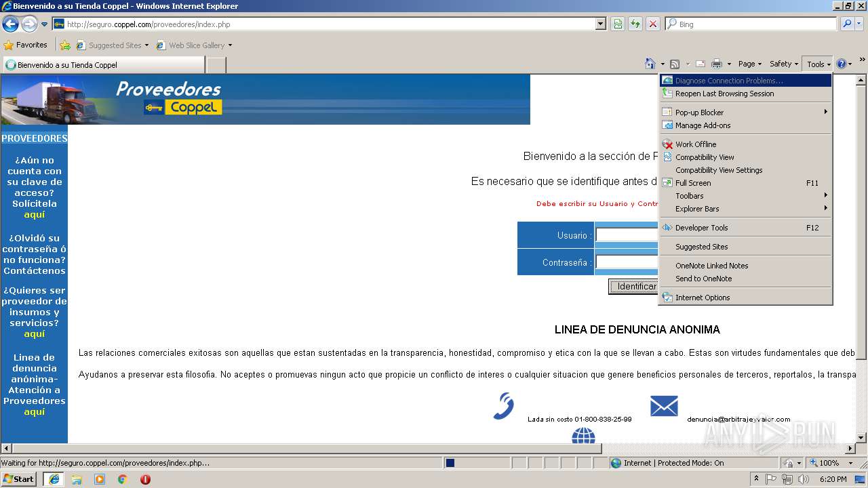Toggle Work Offline in Tools menu

746,144
